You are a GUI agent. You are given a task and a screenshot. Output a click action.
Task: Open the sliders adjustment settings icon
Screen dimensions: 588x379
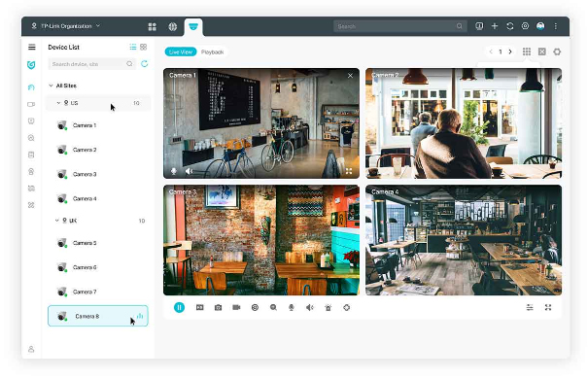pos(530,307)
